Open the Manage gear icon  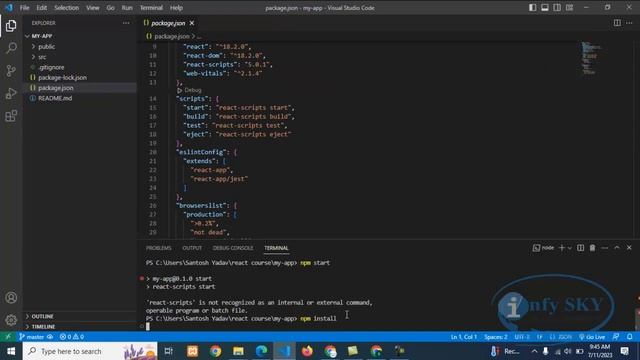click(x=11, y=320)
